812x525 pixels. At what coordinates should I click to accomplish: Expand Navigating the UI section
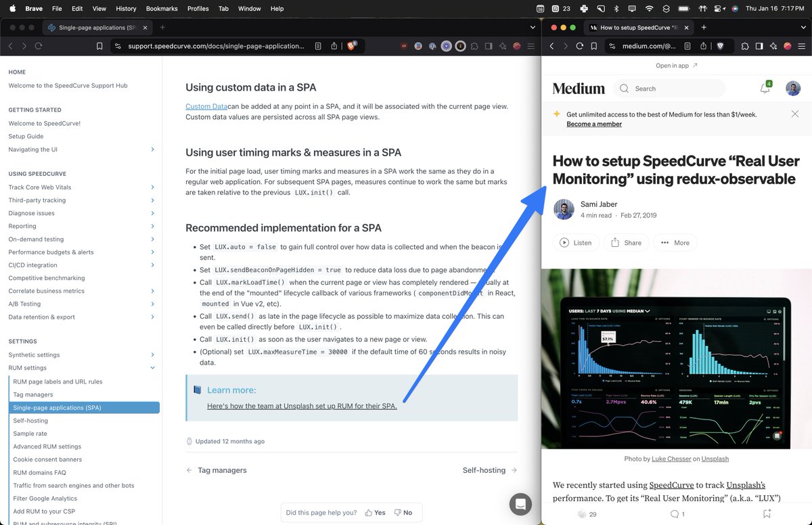coord(152,150)
